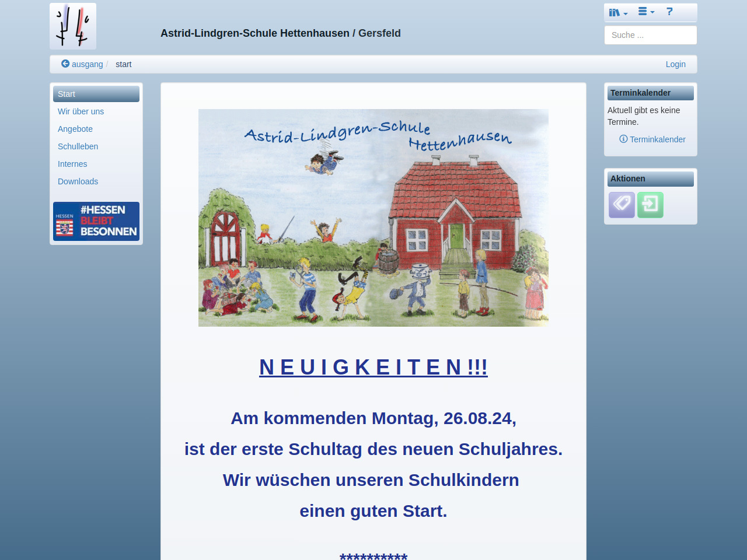Click into the Suche search field
This screenshot has height=560, width=747.
[x=650, y=35]
